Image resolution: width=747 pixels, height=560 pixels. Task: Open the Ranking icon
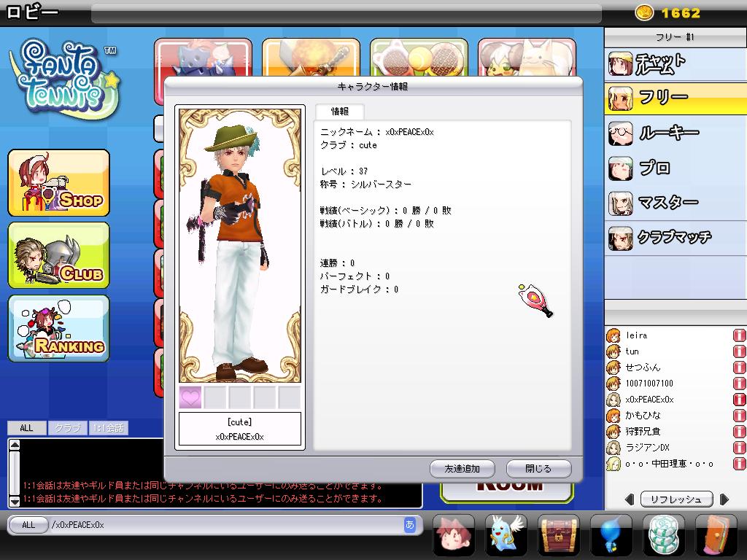coord(59,328)
